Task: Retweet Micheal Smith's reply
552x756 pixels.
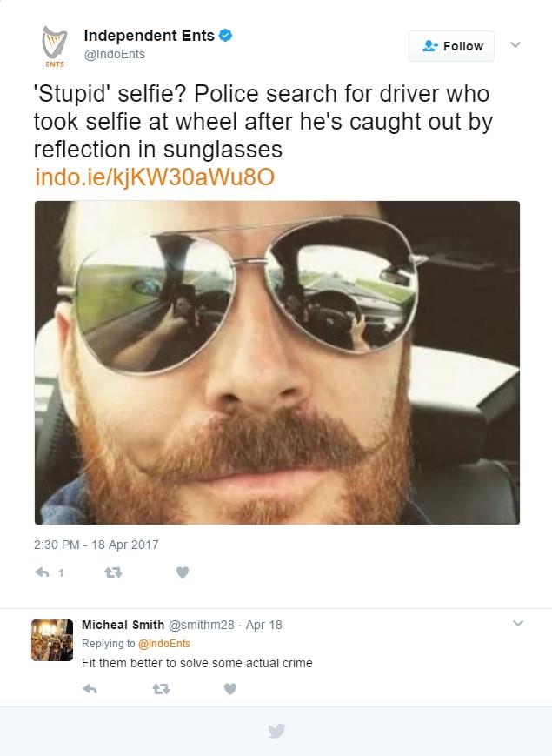Action: pyautogui.click(x=160, y=689)
